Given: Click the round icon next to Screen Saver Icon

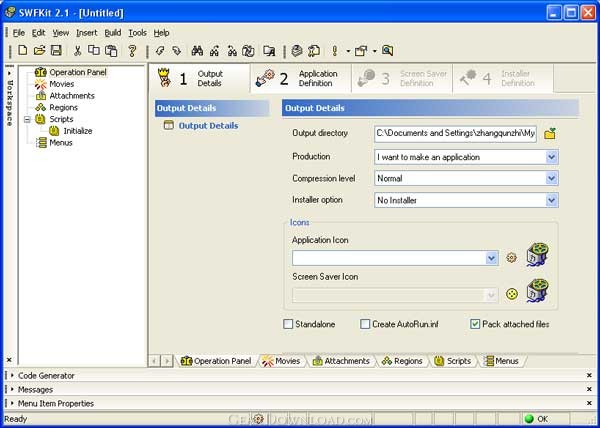Looking at the screenshot, I should 512,294.
